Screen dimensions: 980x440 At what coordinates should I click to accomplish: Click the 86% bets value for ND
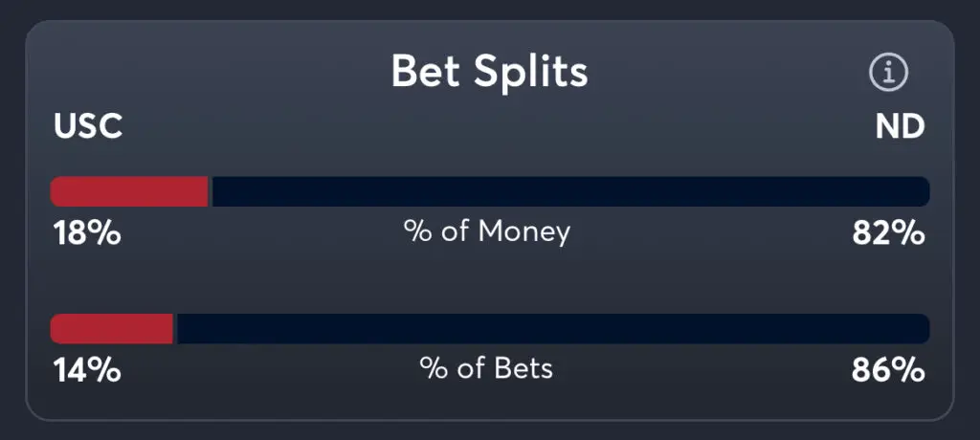(x=889, y=370)
